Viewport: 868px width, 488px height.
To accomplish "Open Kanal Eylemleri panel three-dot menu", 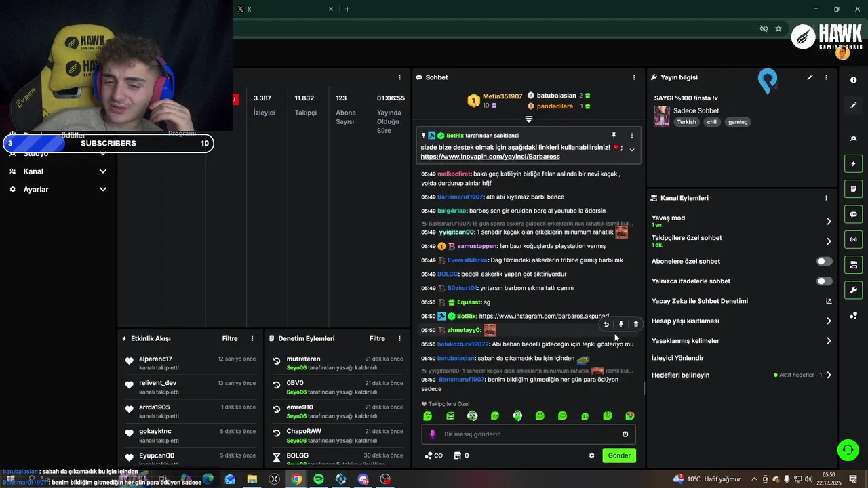I will click(826, 198).
